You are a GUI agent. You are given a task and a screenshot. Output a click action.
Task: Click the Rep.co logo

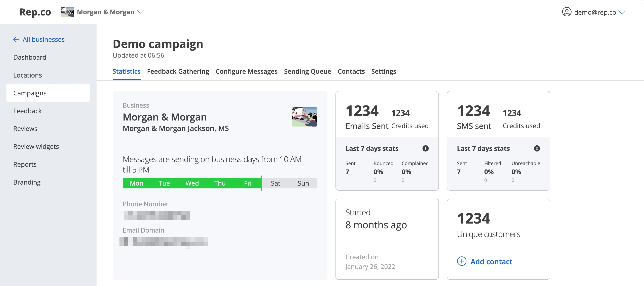(x=35, y=12)
